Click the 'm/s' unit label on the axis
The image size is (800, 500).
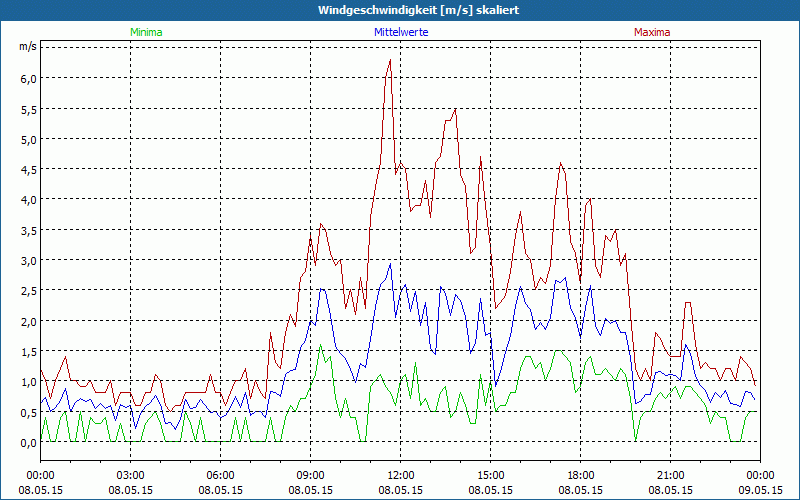click(28, 46)
